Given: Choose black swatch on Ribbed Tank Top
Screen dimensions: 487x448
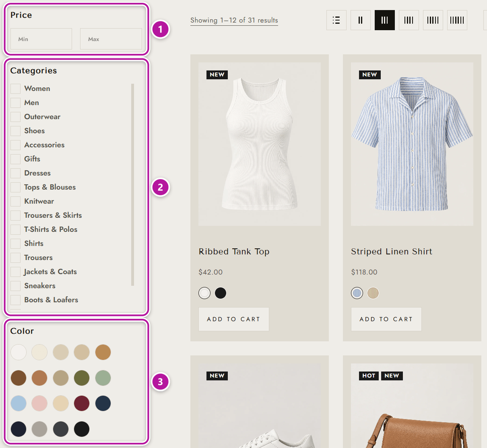Looking at the screenshot, I should 221,293.
